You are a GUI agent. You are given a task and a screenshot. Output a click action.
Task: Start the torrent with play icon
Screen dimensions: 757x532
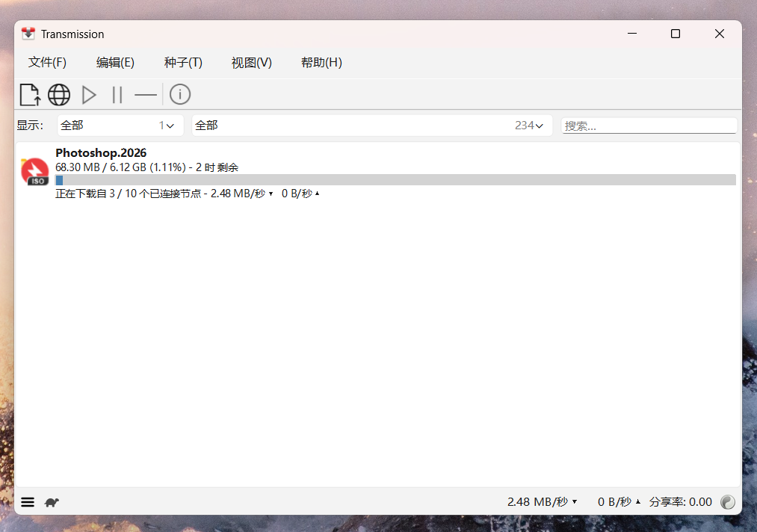[89, 95]
